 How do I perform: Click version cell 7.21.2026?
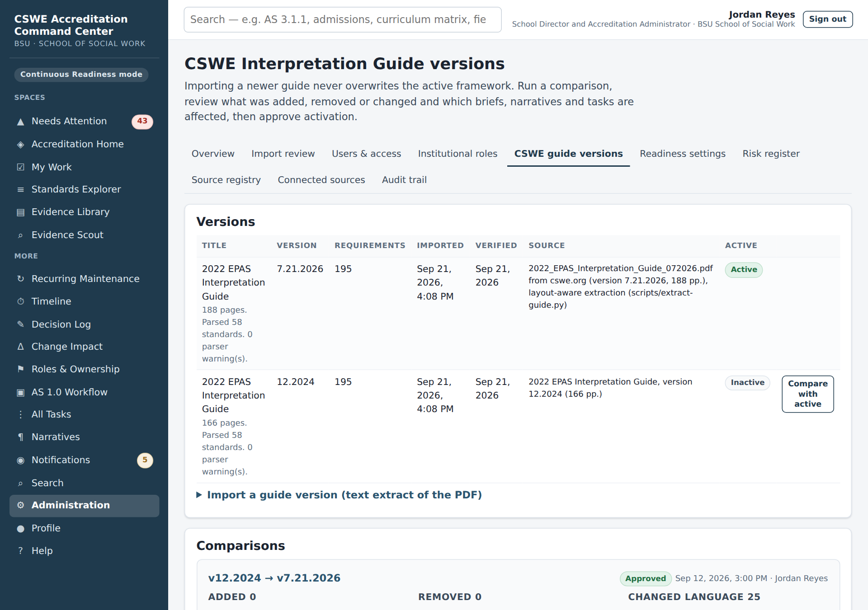pos(300,269)
